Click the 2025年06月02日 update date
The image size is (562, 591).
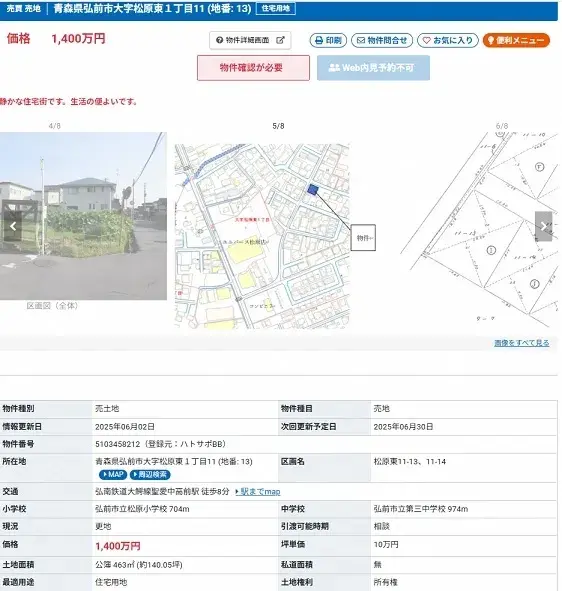125,427
